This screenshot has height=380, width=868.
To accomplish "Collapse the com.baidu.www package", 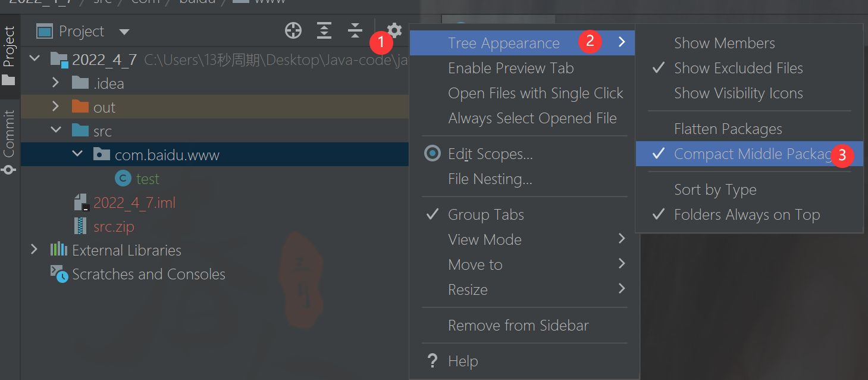I will point(77,154).
